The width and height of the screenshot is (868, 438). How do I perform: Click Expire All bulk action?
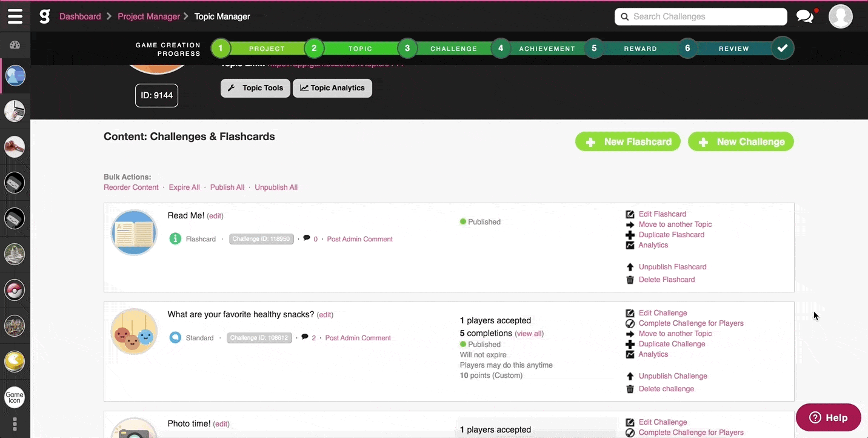(184, 187)
